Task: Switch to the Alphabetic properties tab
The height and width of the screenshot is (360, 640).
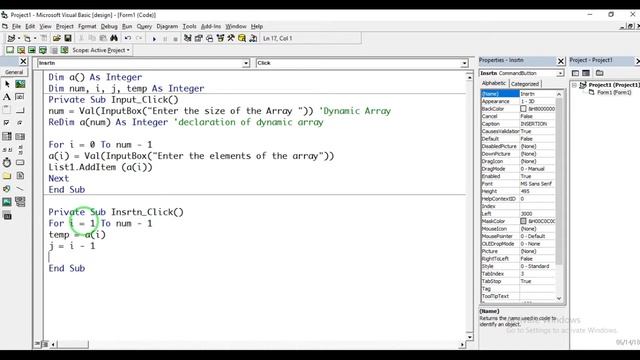Action: 494,83
